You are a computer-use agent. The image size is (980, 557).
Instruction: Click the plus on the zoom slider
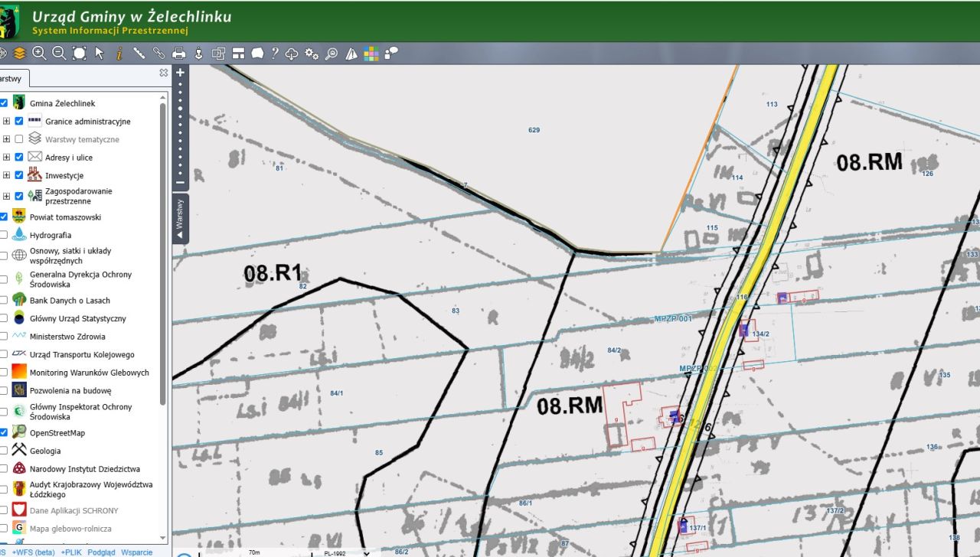coord(181,73)
